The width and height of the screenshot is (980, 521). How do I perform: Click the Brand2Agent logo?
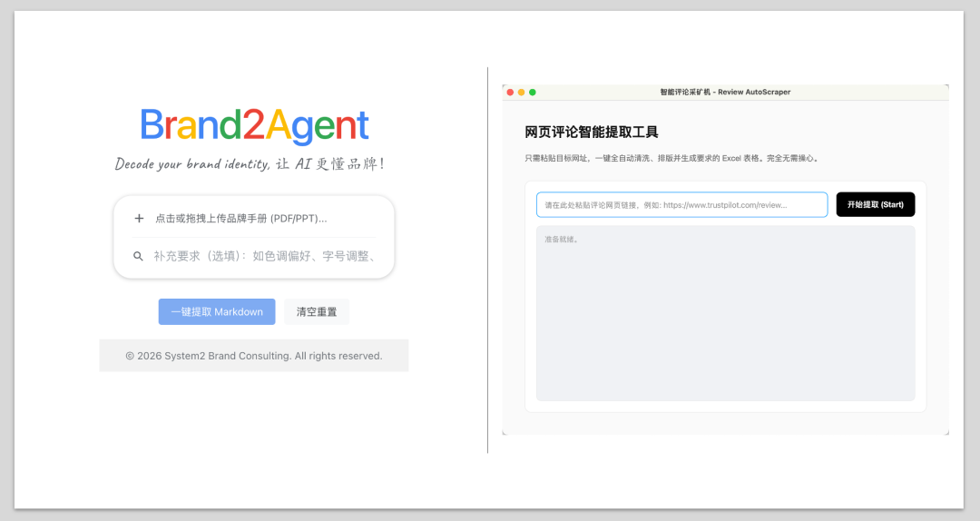[254, 125]
